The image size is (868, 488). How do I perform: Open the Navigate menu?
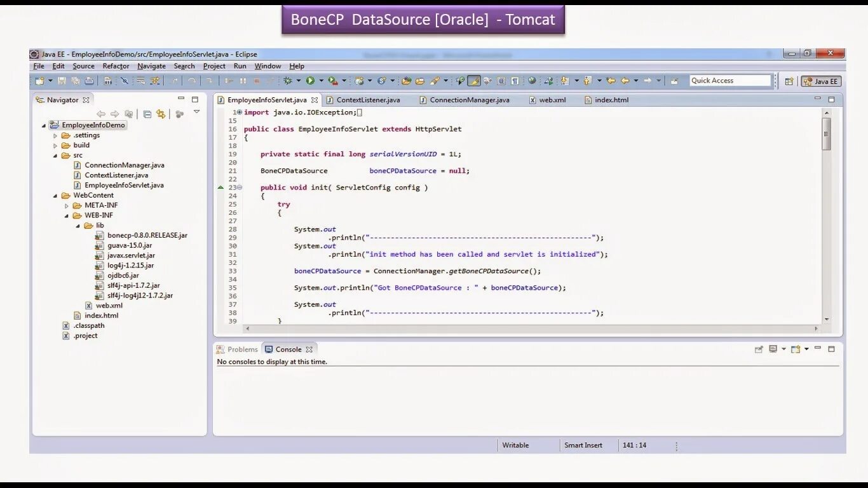151,66
